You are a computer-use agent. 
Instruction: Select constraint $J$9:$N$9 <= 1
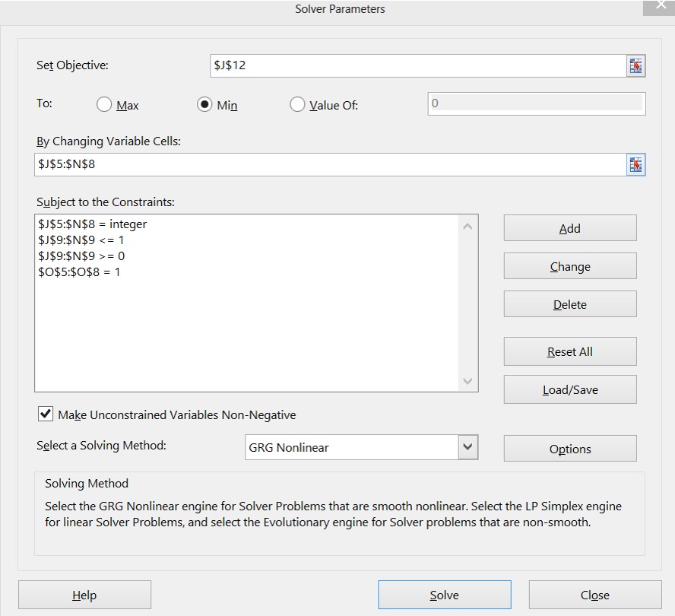(81, 240)
